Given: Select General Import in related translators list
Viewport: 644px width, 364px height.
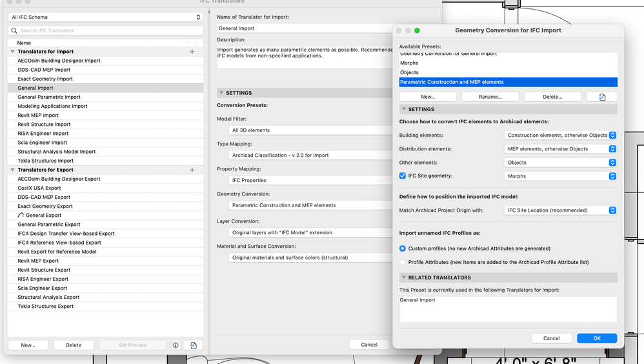Looking at the screenshot, I should 418,300.
